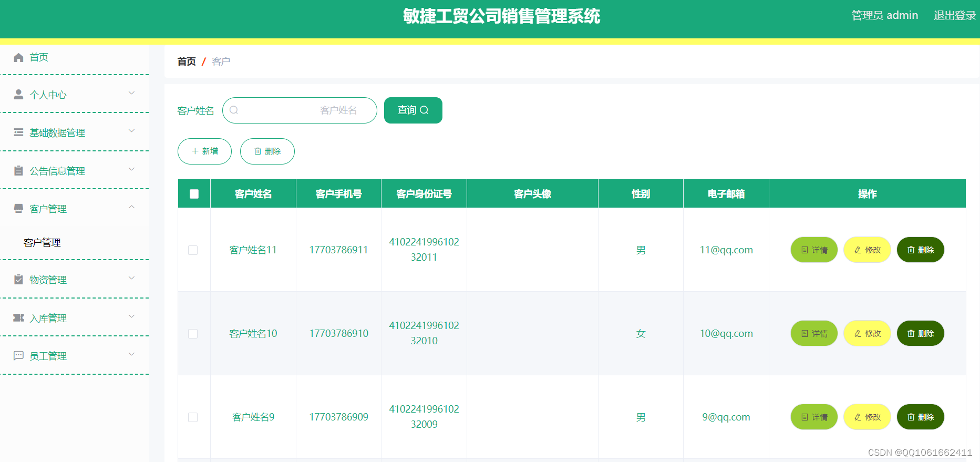Click the 客户身份证号 column header

click(424, 194)
